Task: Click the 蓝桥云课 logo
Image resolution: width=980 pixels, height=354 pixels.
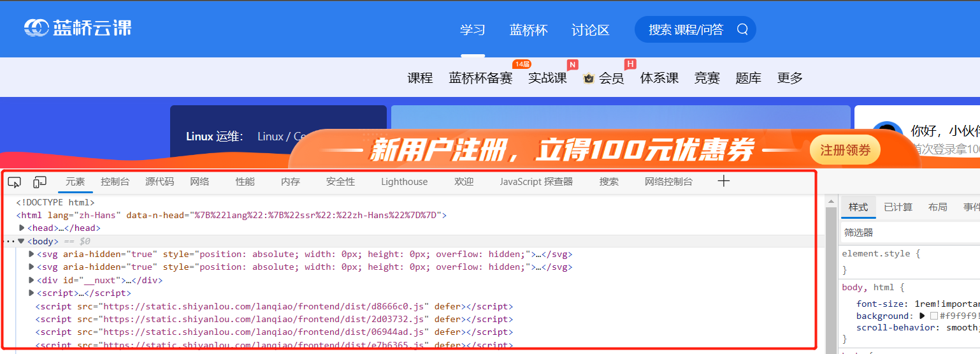Action: 78,27
